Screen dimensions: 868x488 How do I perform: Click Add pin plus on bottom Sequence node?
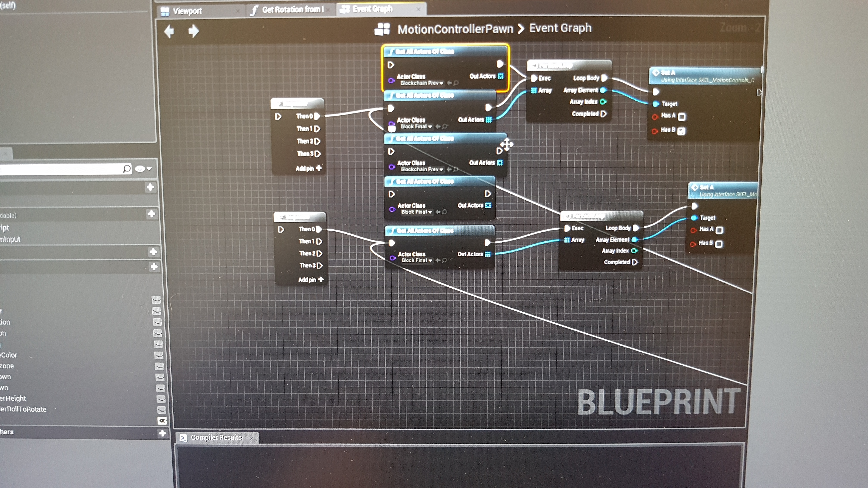coord(321,279)
